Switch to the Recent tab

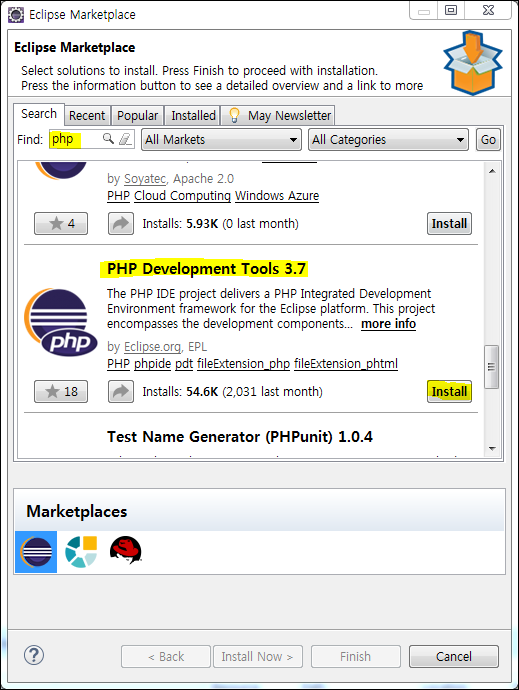pos(87,115)
